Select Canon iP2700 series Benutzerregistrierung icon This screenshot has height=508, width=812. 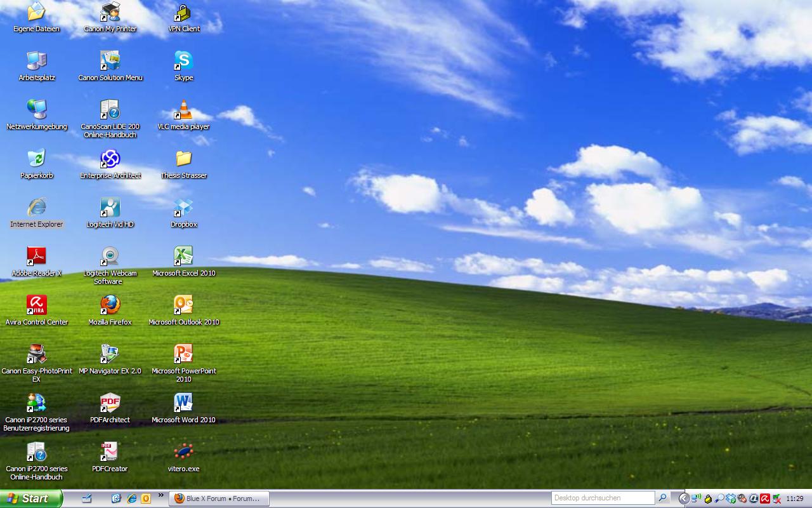(37, 413)
